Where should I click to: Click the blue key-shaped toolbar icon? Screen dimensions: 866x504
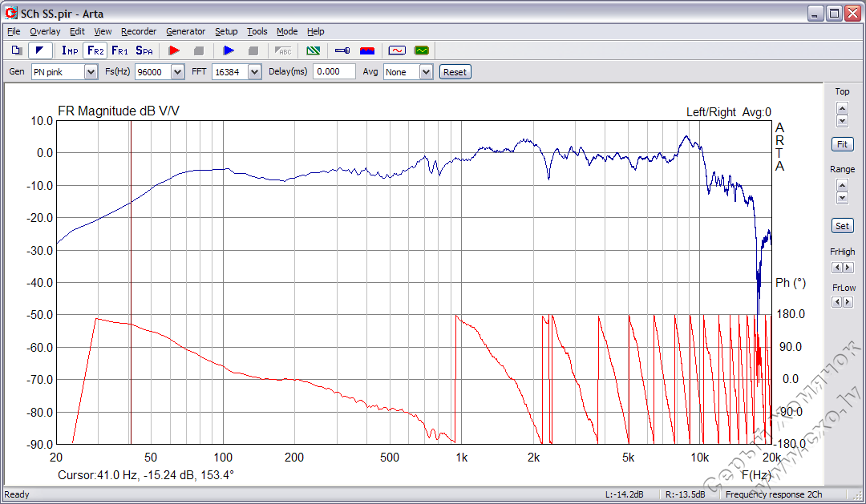click(342, 50)
